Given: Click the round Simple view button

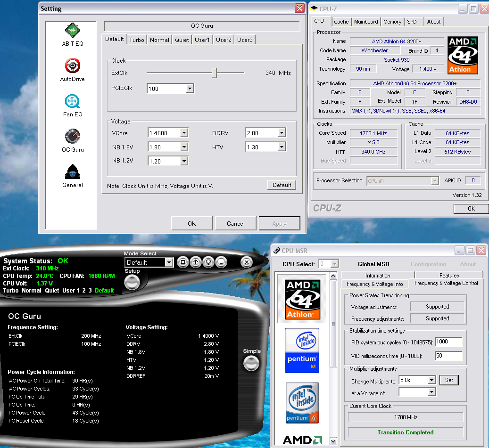Looking at the screenshot, I should pyautogui.click(x=251, y=363).
